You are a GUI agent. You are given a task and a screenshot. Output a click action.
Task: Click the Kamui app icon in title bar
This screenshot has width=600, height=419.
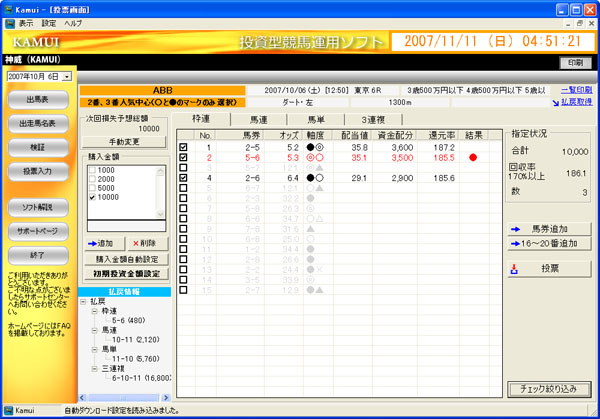tap(9, 6)
